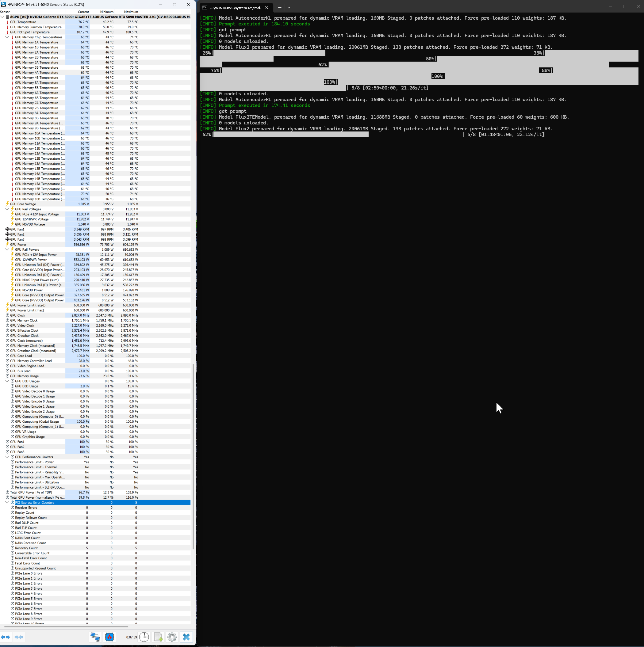Image resolution: width=644 pixels, height=647 pixels.
Task: Collapse the GPU Performance Limiters group
Action: point(7,457)
